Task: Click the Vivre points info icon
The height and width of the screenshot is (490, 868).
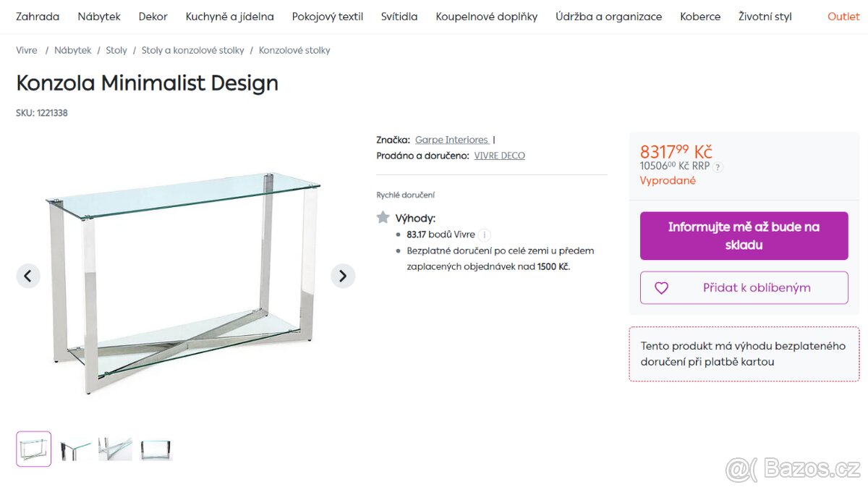Action: [485, 235]
